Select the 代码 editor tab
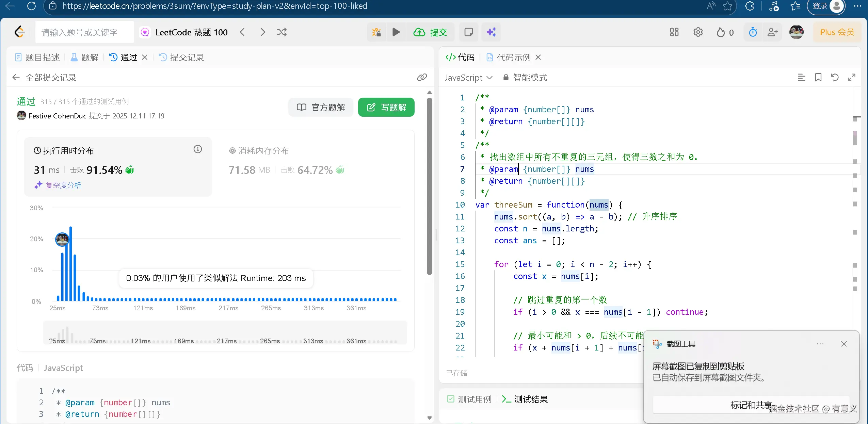 point(460,57)
